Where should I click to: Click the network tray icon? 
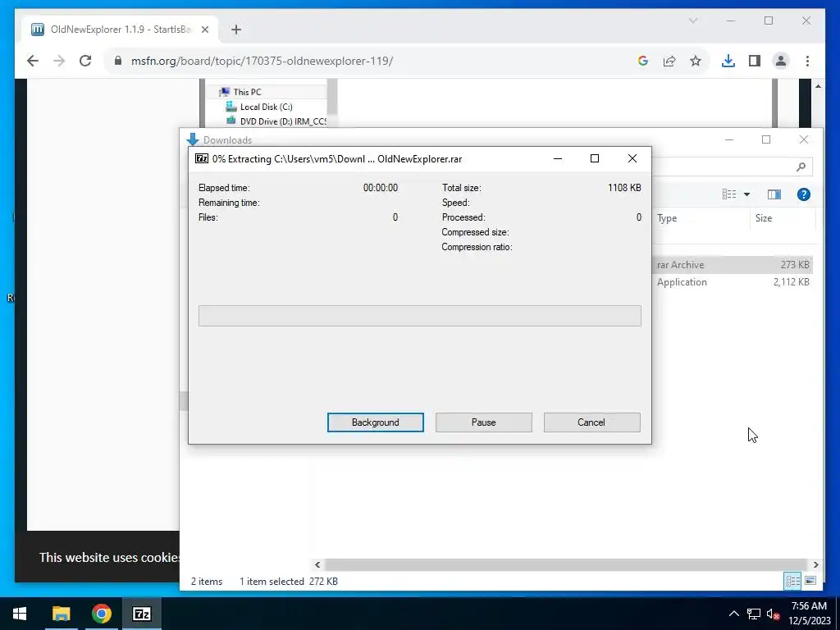coord(754,614)
